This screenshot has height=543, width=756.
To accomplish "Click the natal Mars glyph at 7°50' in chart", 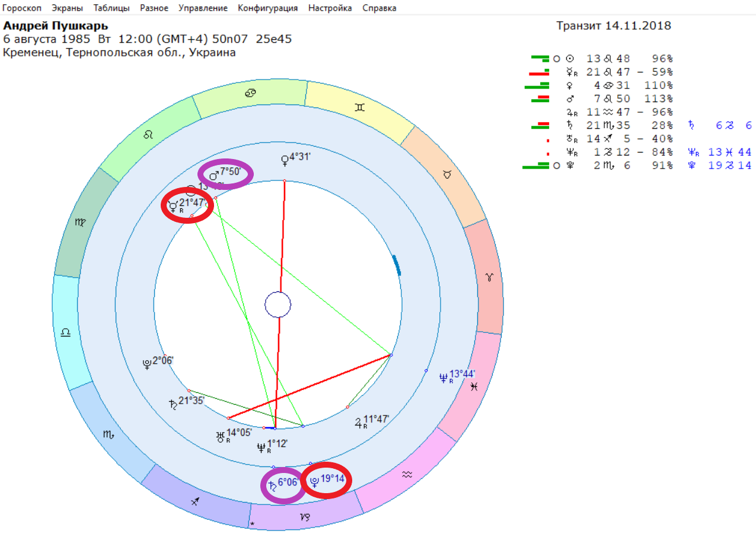I will point(213,176).
